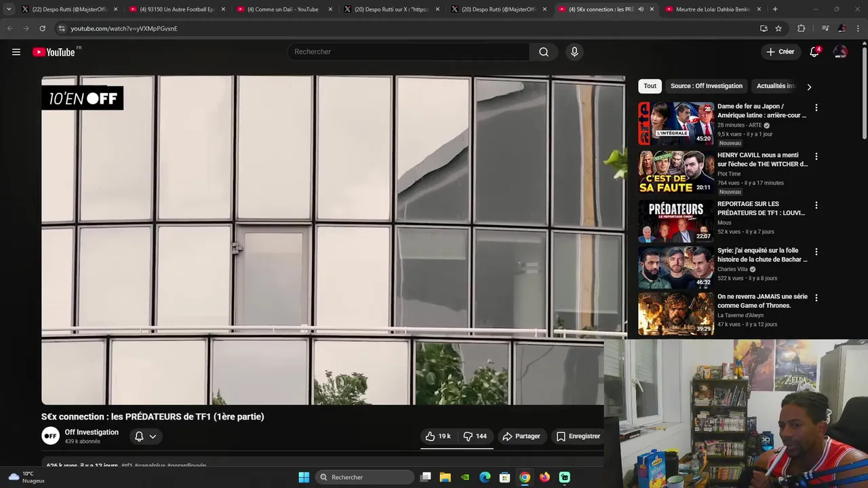Viewport: 868px width, 488px height.
Task: Click the Enregistrer button
Action: click(x=578, y=436)
